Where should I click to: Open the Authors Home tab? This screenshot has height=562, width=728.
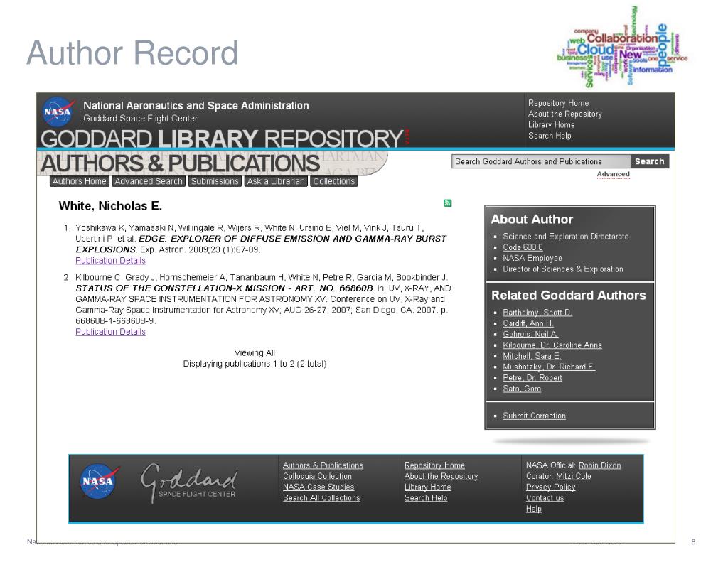[x=80, y=181]
